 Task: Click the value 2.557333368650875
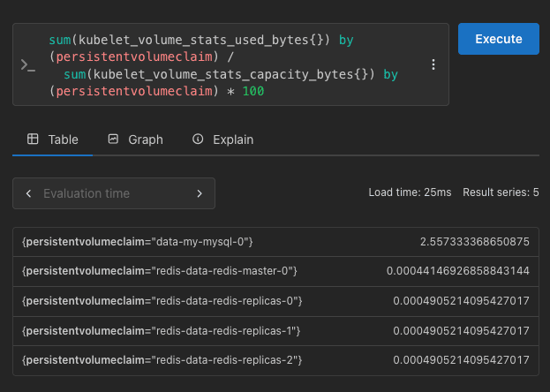(x=474, y=241)
